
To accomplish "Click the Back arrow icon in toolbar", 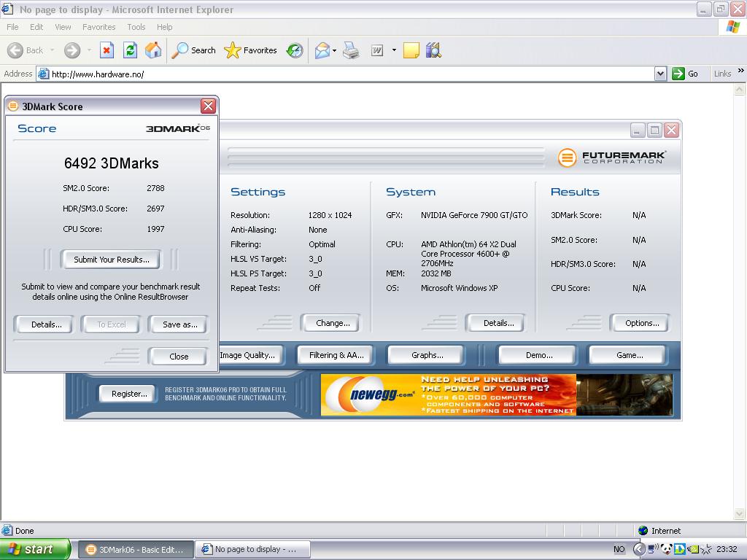I will [x=15, y=50].
